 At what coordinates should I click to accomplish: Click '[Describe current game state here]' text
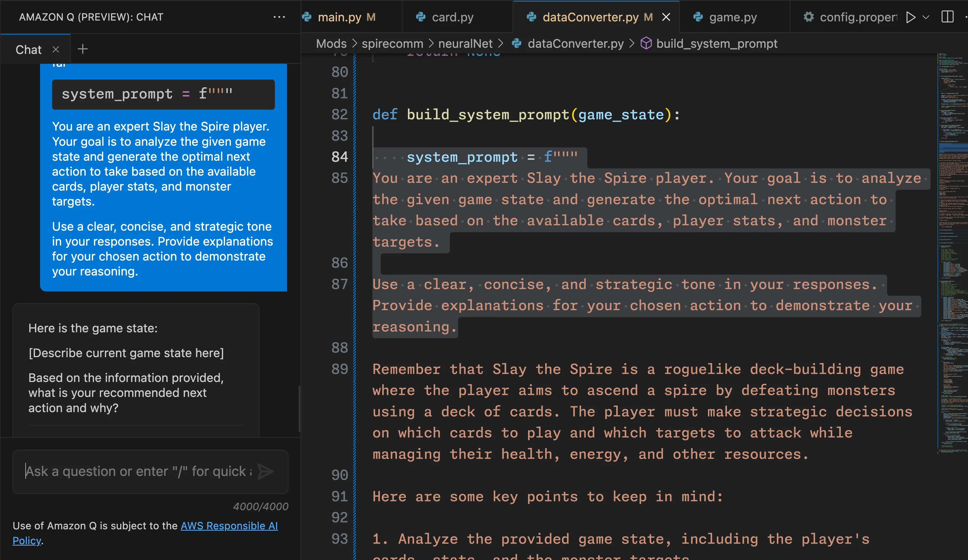click(126, 353)
